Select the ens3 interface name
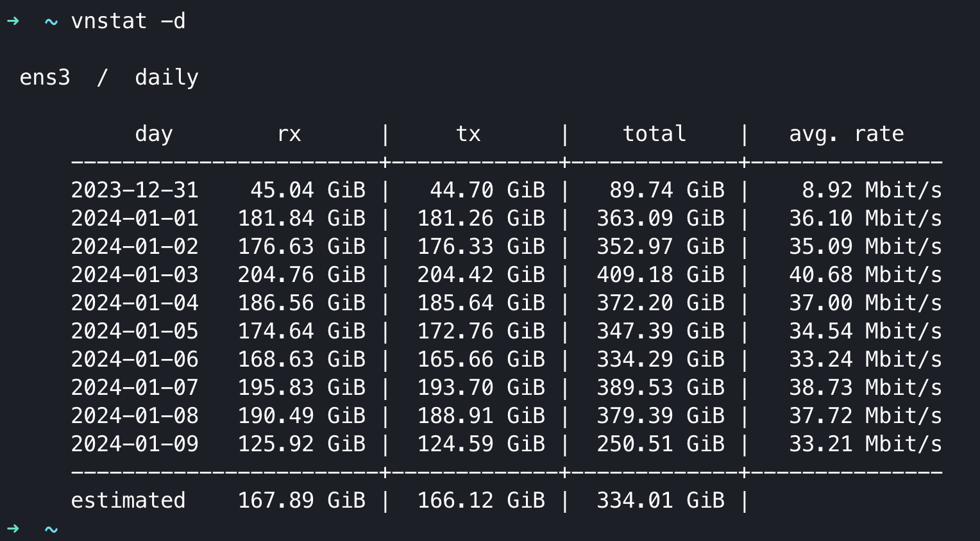The width and height of the screenshot is (980, 541). pyautogui.click(x=45, y=78)
